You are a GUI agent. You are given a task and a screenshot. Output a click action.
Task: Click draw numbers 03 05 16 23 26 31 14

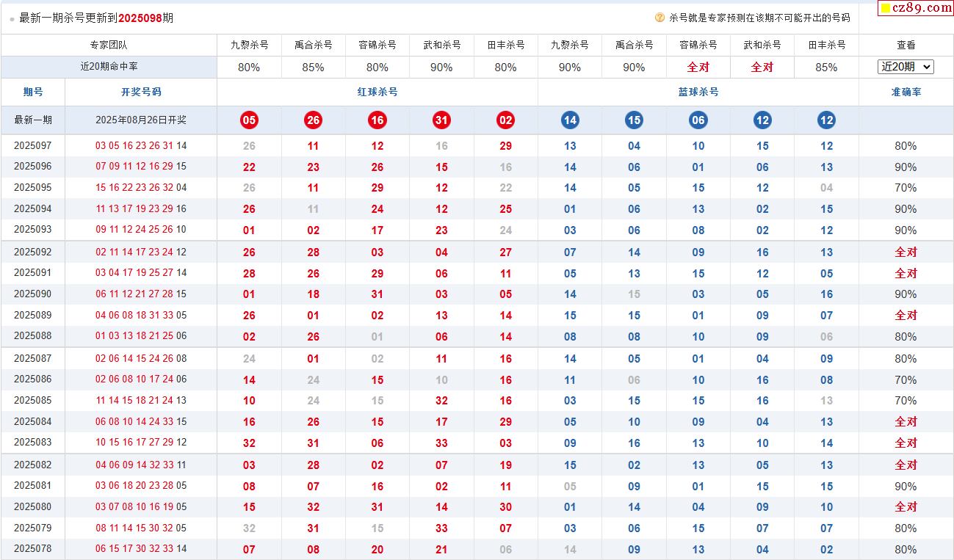141,146
